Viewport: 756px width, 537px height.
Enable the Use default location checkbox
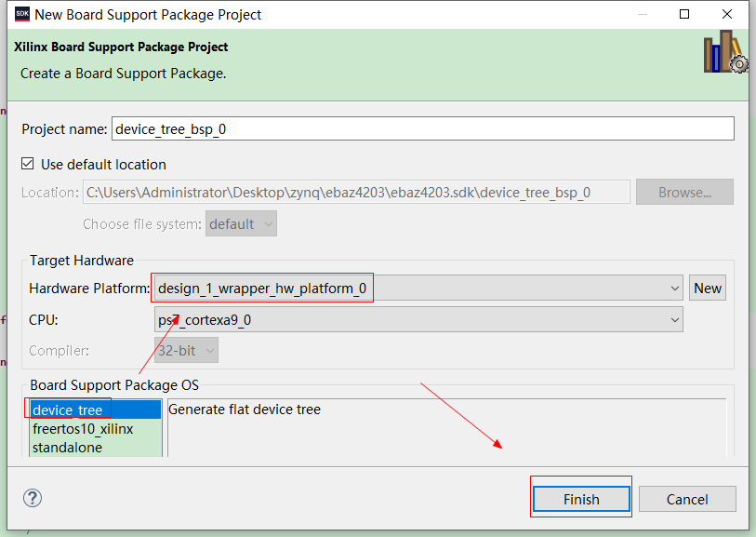click(27, 164)
